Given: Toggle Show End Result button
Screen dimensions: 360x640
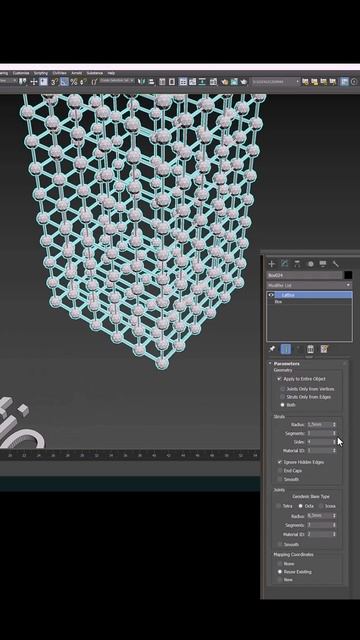Looking at the screenshot, I should (x=286, y=349).
